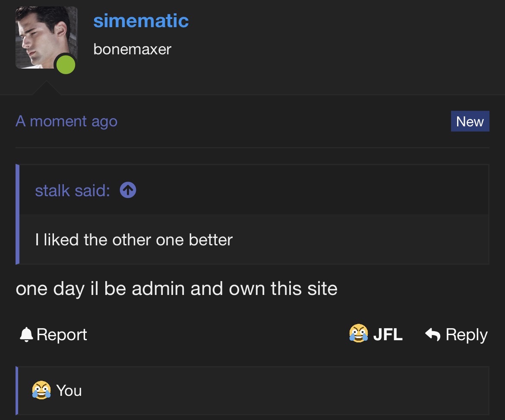Click the message 'one day il be admin'
The width and height of the screenshot is (505, 420).
point(177,288)
